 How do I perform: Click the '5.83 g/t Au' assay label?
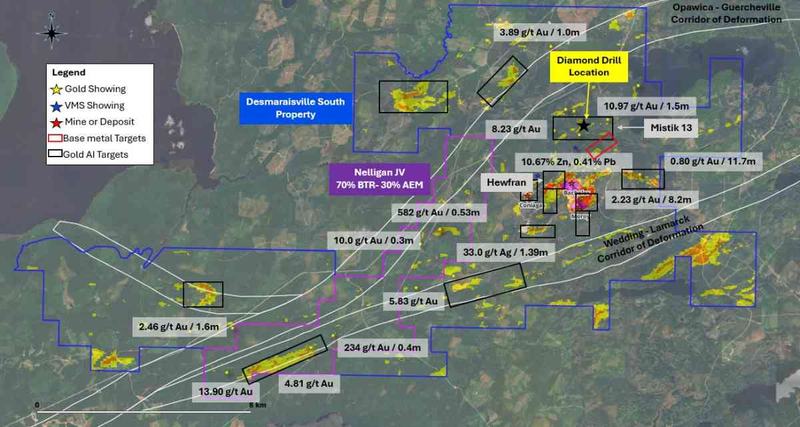[413, 302]
